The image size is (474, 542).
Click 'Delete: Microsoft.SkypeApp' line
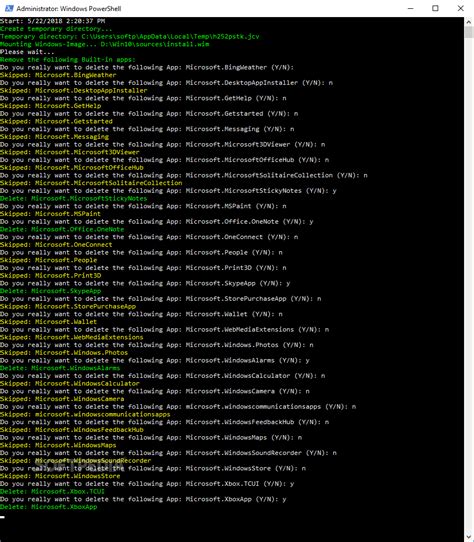50,291
